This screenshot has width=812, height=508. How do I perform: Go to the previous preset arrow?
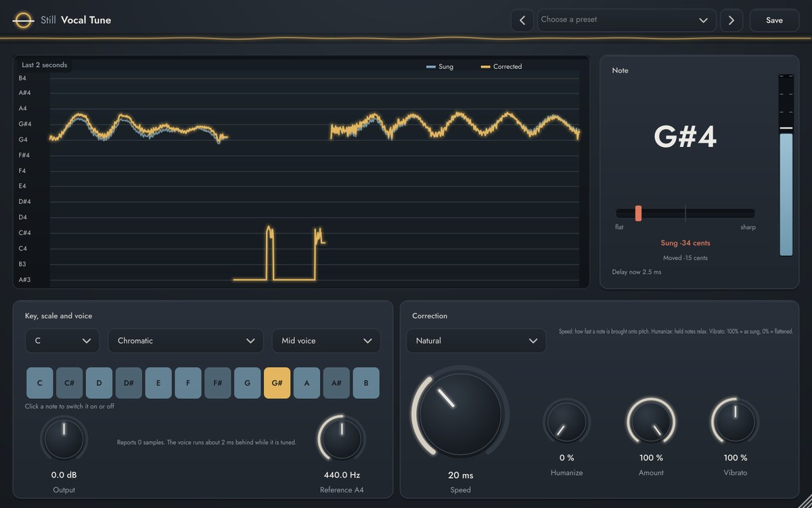point(522,20)
